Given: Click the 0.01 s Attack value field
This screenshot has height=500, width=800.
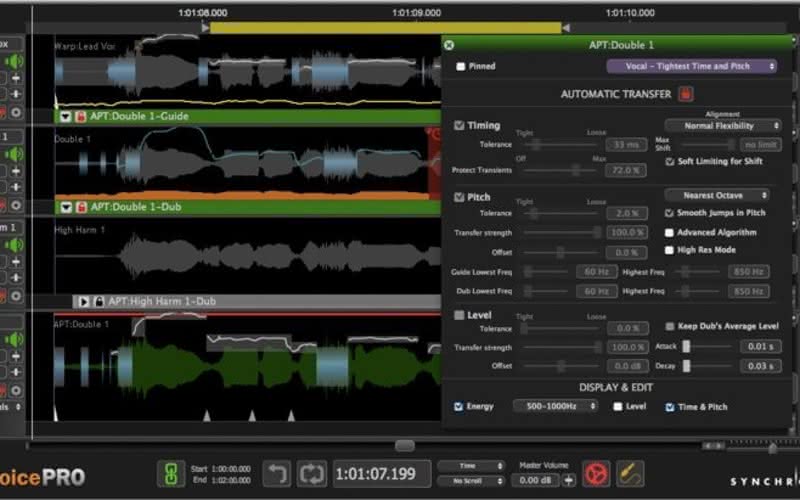Looking at the screenshot, I should [x=760, y=346].
